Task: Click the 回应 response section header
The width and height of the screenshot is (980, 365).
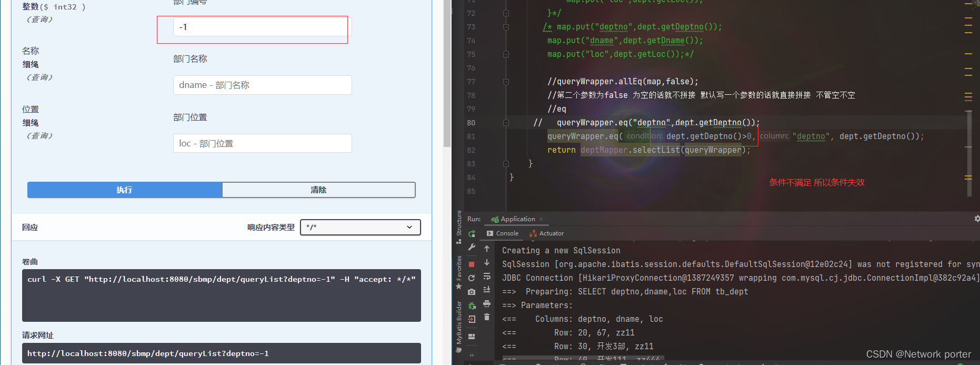Action: (30, 227)
